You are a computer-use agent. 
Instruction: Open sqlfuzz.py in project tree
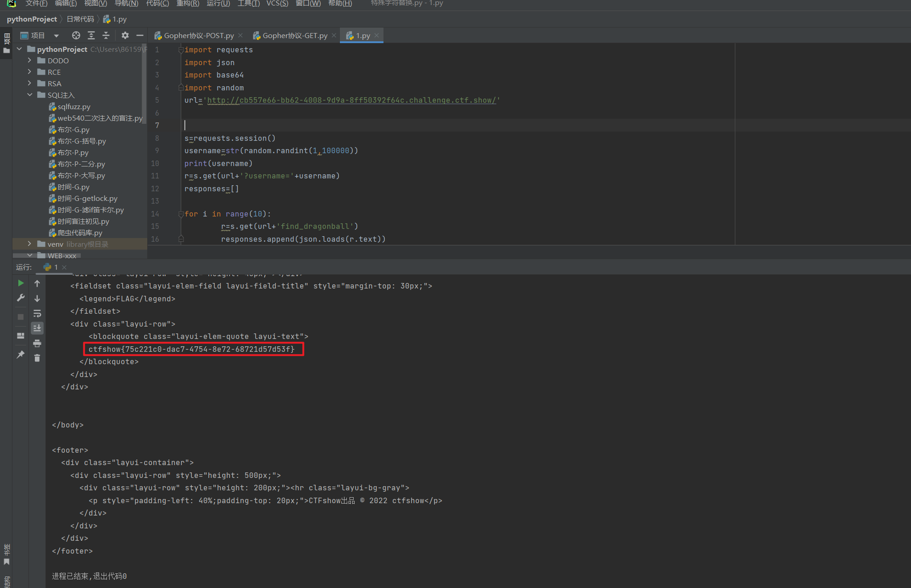point(73,106)
